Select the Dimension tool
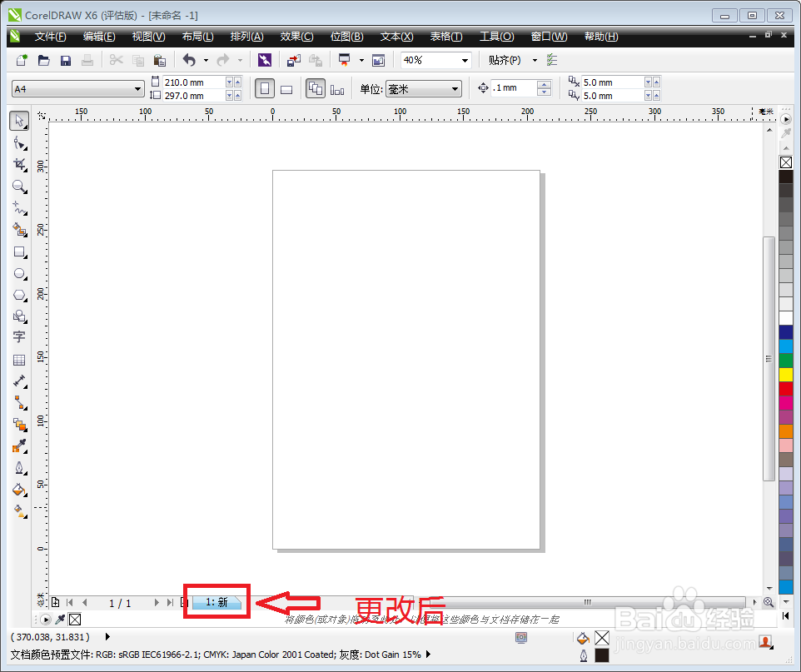801x672 pixels. pos(19,381)
